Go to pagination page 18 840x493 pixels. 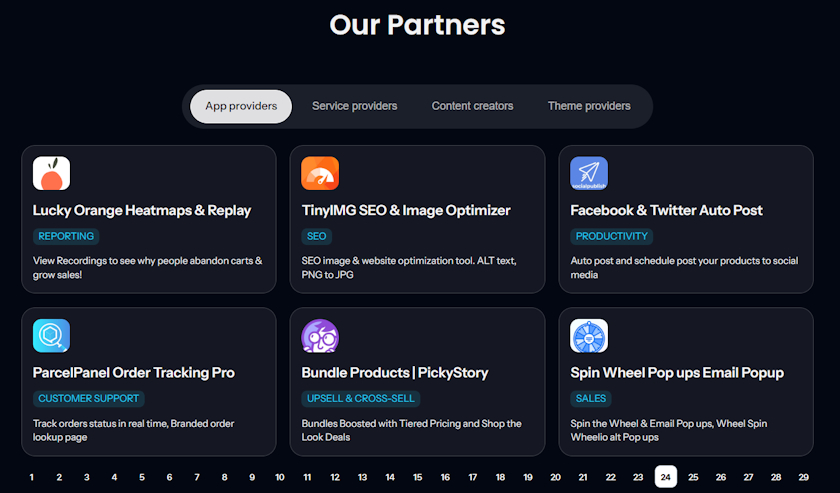pyautogui.click(x=500, y=477)
